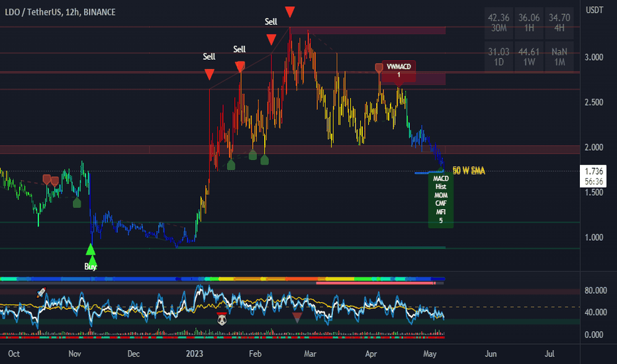Click the May label on the time axis

[430, 354]
